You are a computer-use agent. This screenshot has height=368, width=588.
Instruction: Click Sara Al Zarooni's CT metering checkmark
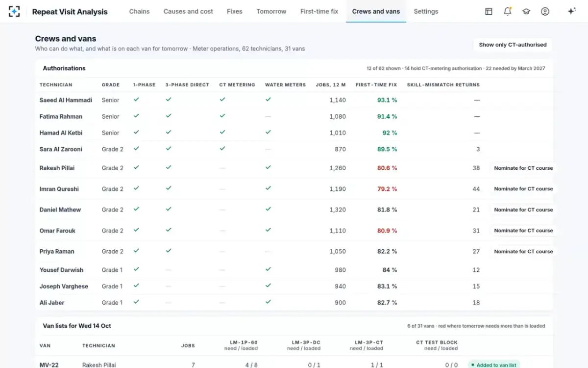pos(222,148)
